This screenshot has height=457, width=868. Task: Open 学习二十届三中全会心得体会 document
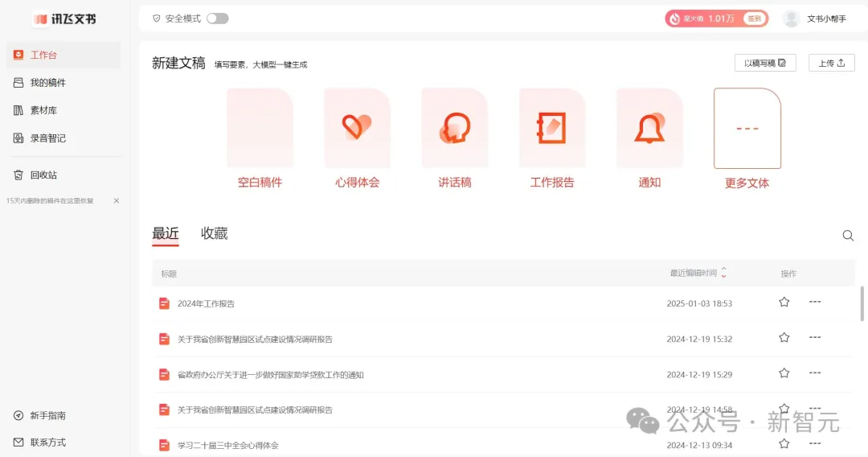[227, 446]
